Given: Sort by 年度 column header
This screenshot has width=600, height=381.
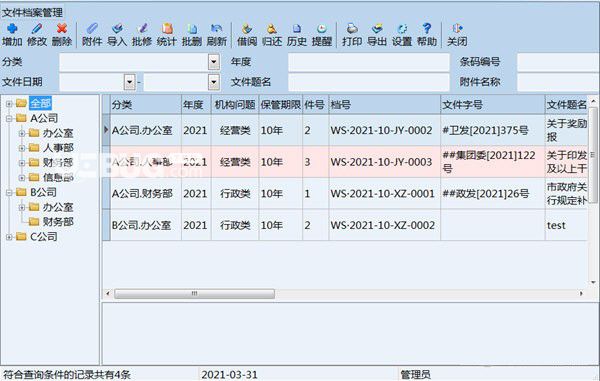Looking at the screenshot, I should tap(196, 104).
